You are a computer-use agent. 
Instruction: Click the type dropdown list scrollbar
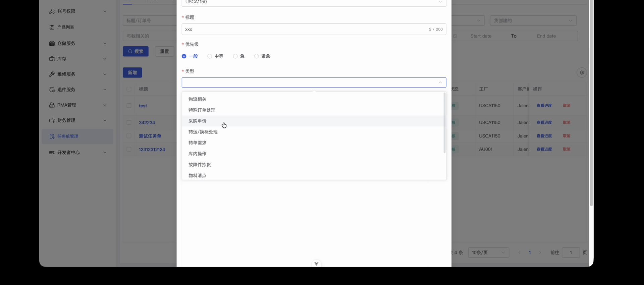pyautogui.click(x=444, y=123)
